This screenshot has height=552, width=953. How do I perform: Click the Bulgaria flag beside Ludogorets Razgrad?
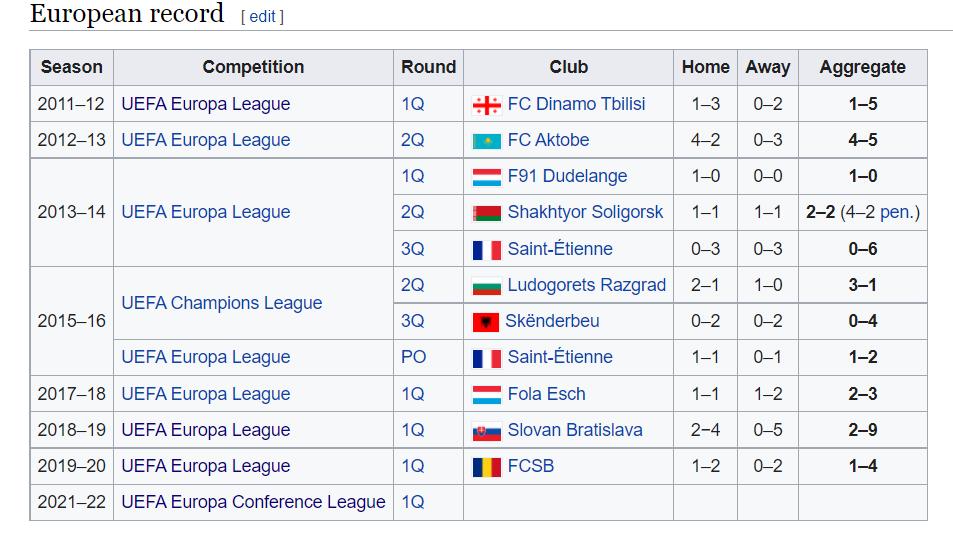tap(487, 286)
